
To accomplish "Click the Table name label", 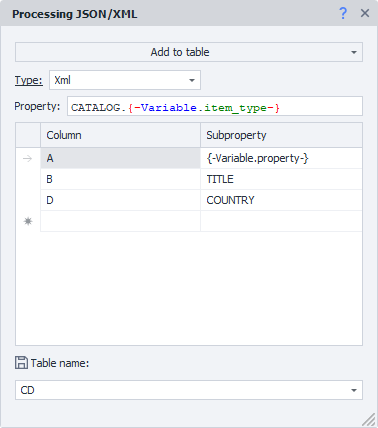I will point(60,363).
